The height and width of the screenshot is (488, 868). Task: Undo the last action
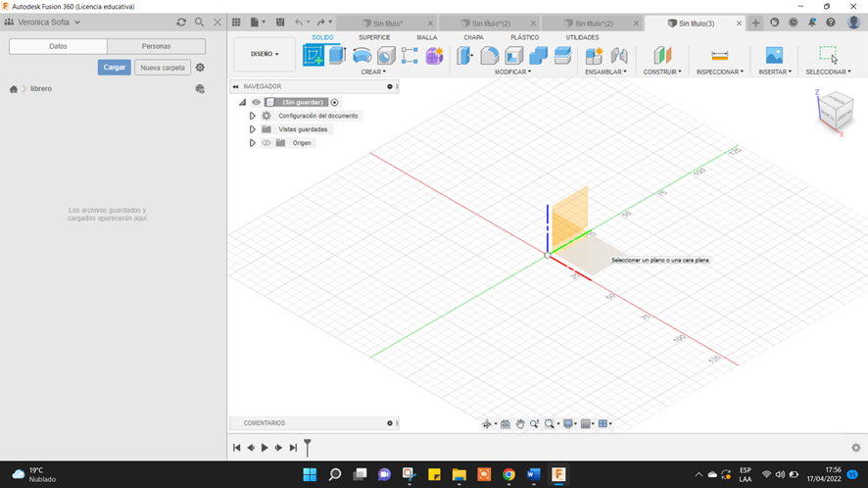point(299,23)
